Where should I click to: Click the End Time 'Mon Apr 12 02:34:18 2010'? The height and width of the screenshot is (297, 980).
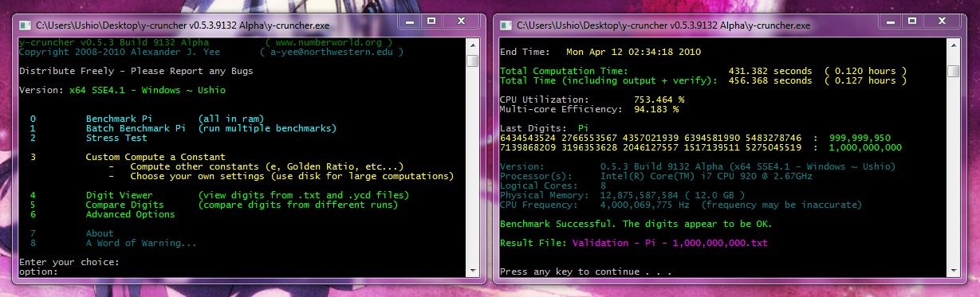click(x=634, y=52)
